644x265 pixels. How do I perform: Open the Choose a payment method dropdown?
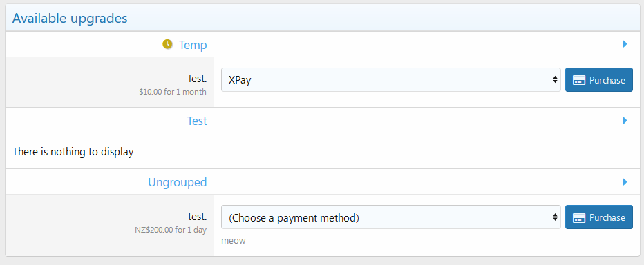(x=390, y=217)
